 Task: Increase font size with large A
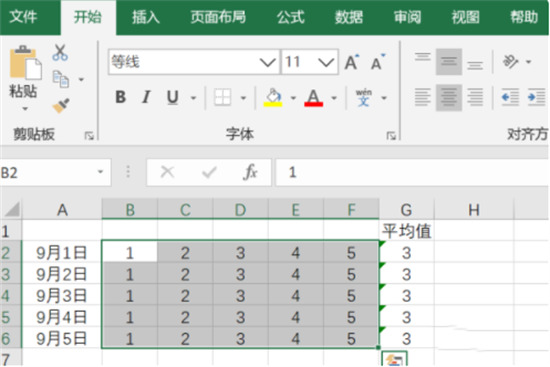tap(352, 62)
